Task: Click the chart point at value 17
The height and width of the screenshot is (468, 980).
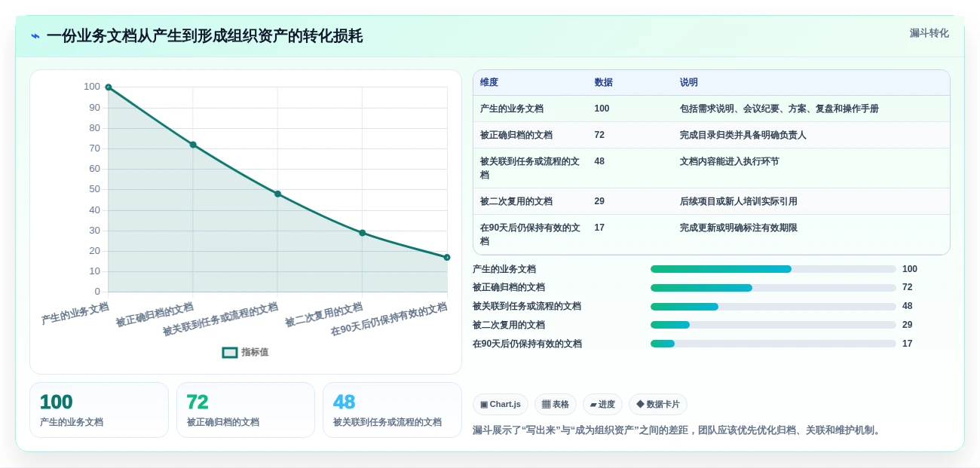Action: coord(447,257)
